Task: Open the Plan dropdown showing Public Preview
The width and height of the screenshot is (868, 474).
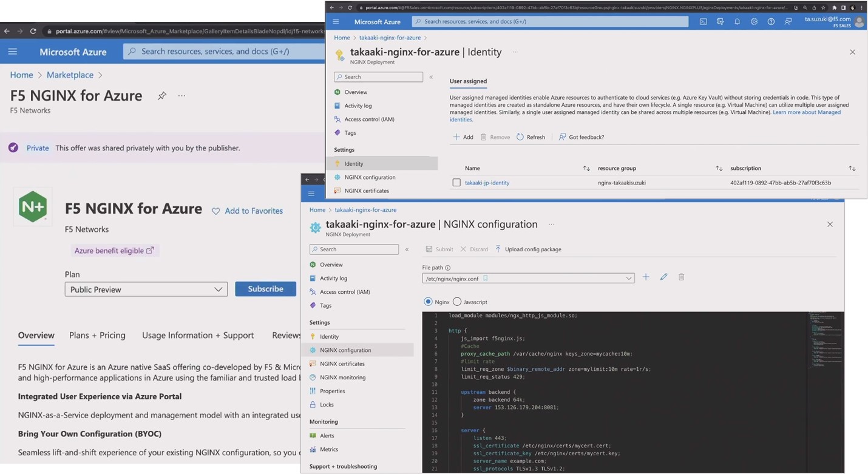Action: point(146,289)
